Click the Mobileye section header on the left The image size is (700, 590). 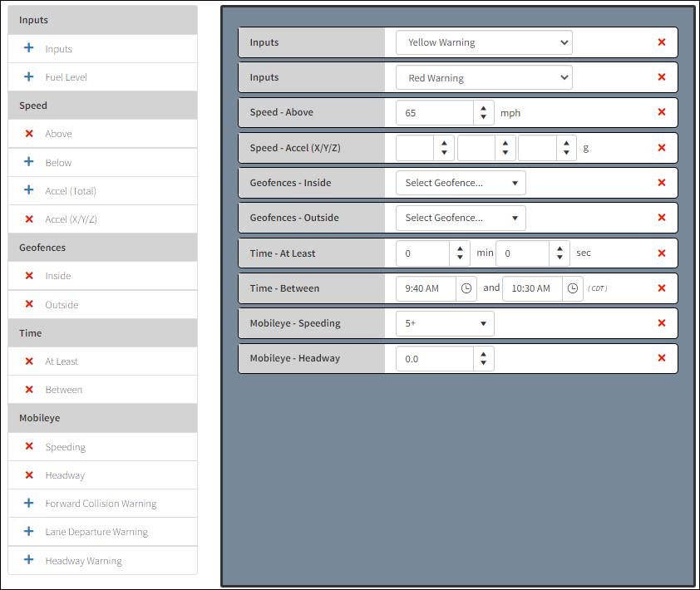[103, 418]
